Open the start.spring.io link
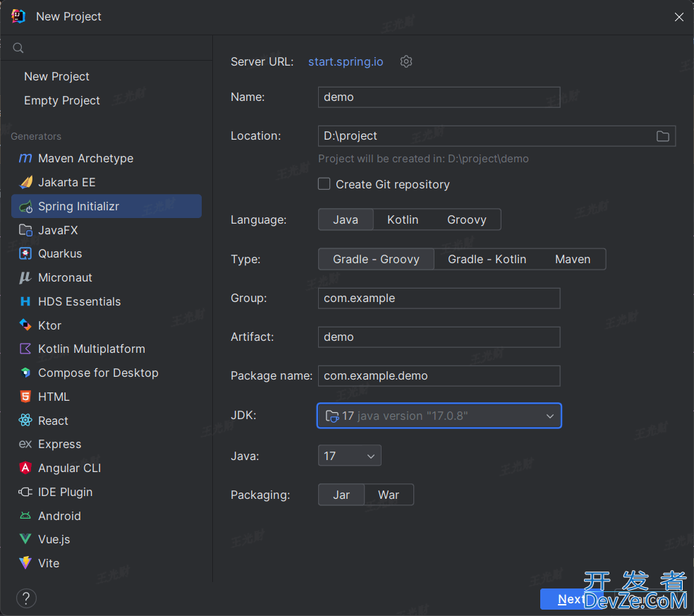 click(x=346, y=61)
